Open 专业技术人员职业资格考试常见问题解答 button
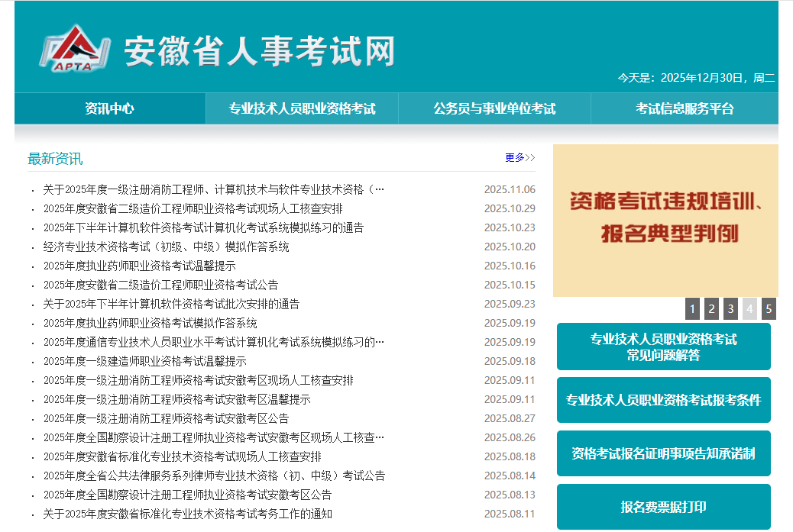Image resolution: width=793 pixels, height=532 pixels. (663, 347)
